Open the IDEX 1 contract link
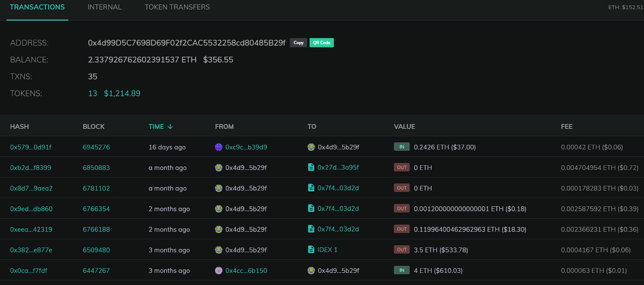 328,250
